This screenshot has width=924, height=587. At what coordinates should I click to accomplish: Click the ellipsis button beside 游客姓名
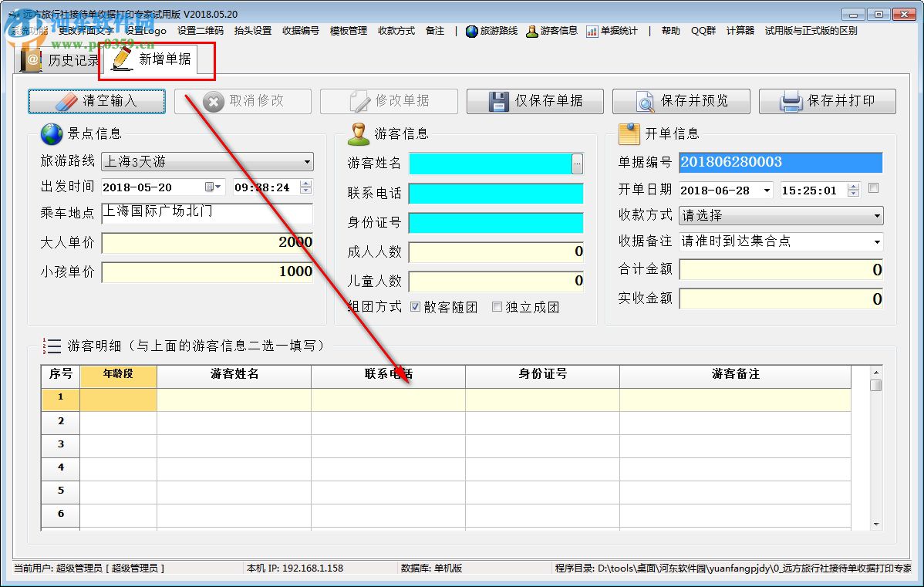(578, 163)
